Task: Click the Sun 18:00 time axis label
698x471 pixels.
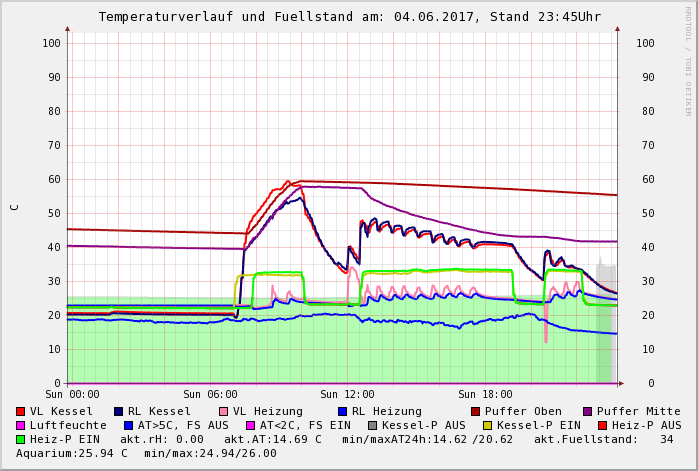Action: tap(484, 394)
